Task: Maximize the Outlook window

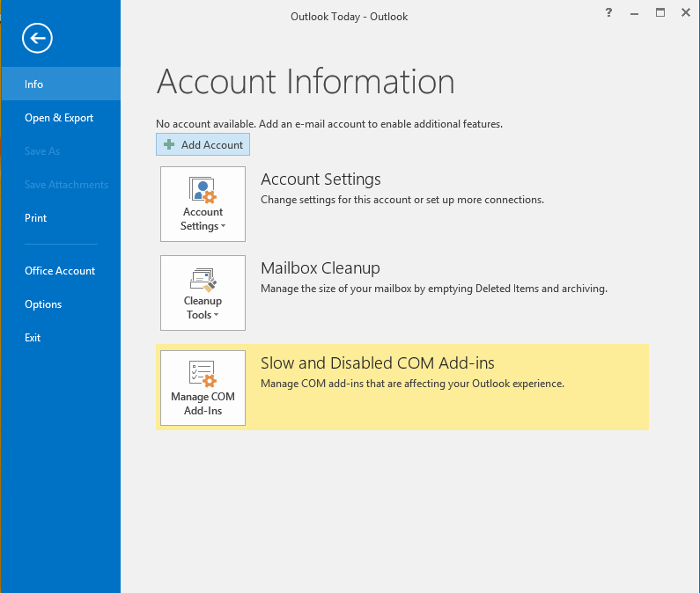Action: (660, 12)
